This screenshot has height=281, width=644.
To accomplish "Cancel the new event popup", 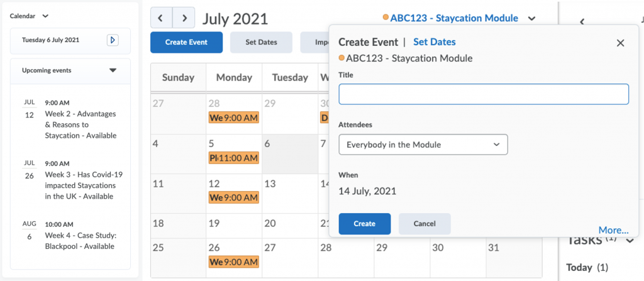I will [425, 224].
